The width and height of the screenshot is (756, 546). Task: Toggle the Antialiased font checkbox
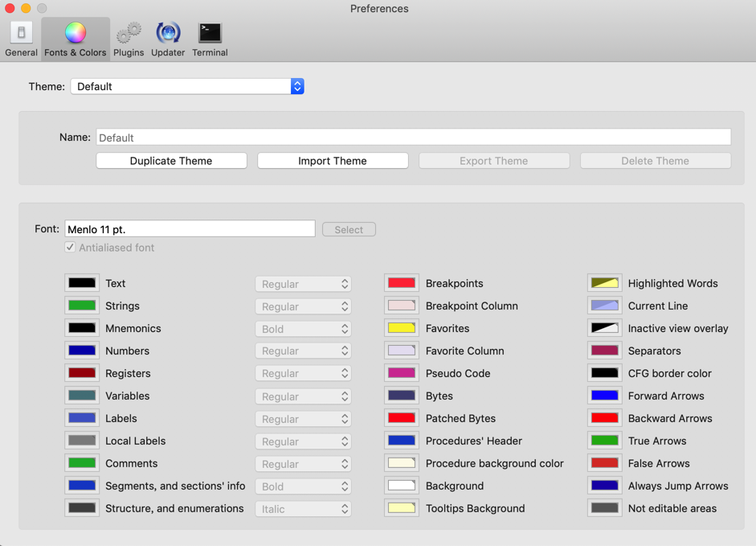tap(71, 247)
